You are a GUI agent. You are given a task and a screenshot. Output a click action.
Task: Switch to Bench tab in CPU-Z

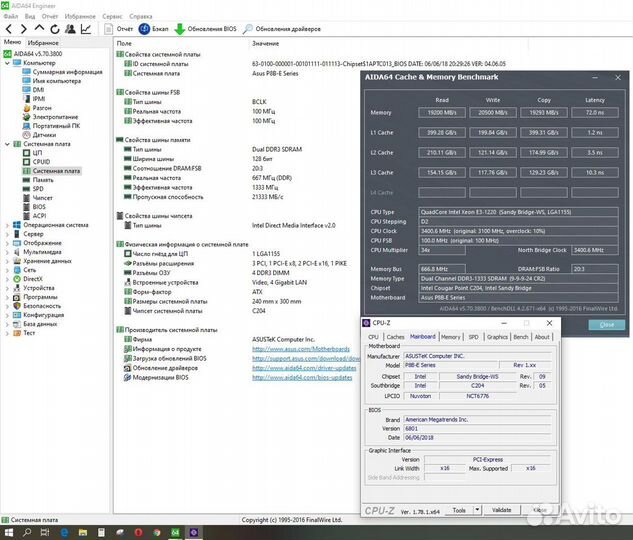click(521, 337)
